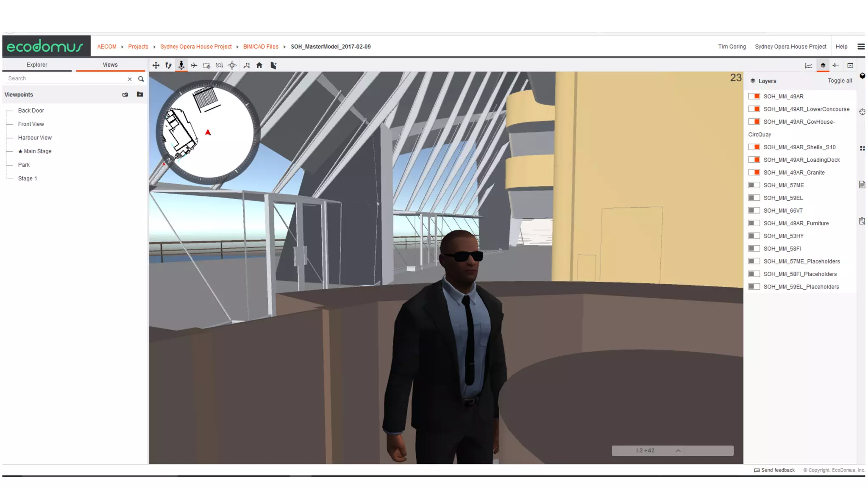Click the search magnifier icon
Screen dimensions: 868x488
click(x=141, y=79)
